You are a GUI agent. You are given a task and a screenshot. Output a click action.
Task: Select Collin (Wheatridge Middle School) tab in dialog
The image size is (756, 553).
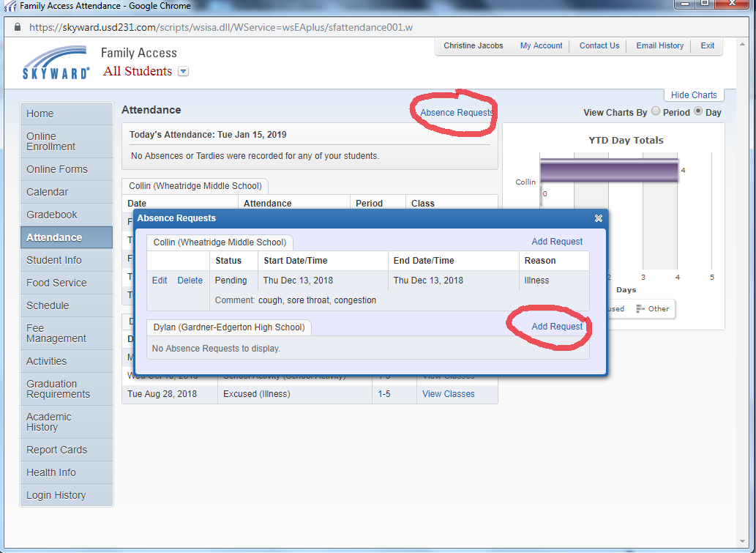pos(220,242)
